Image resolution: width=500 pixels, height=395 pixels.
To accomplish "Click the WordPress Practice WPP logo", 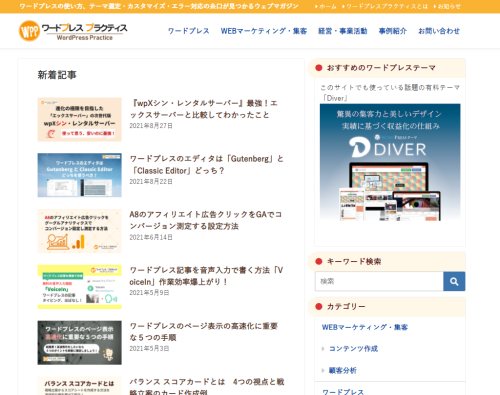I will click(73, 31).
